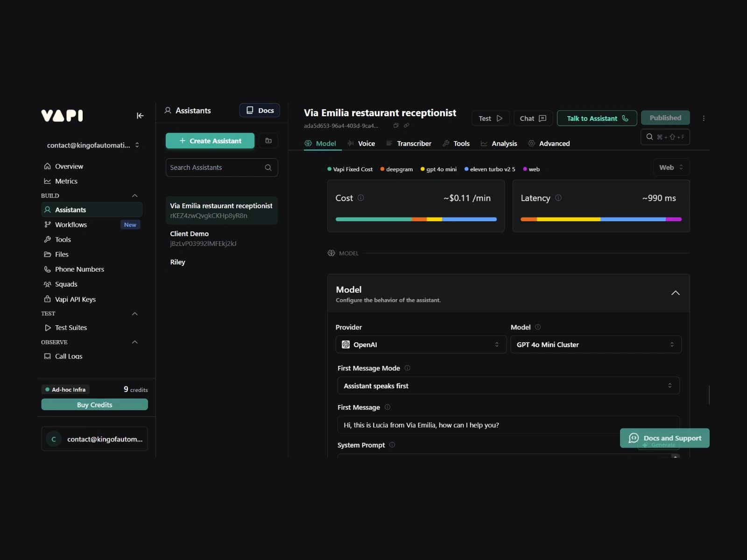Switch to the Model tab
This screenshot has height=560, width=747.
[320, 144]
